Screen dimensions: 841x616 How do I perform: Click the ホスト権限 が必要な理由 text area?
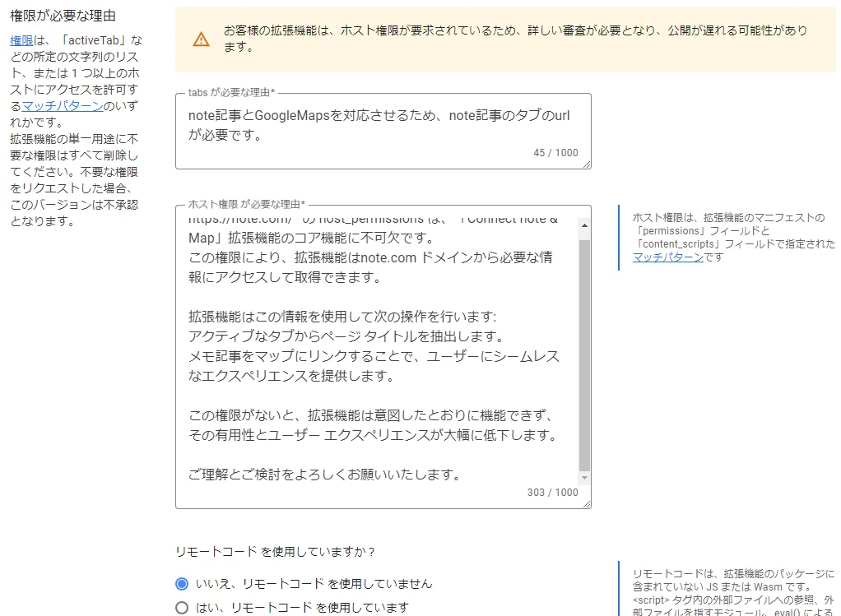point(383,356)
